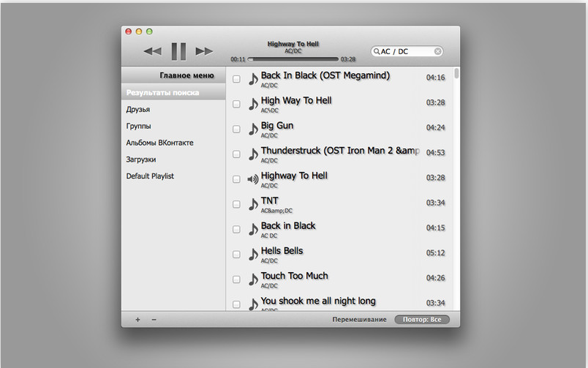Clear the AC / DC search field
Viewport: 588px width, 368px height.
[437, 51]
